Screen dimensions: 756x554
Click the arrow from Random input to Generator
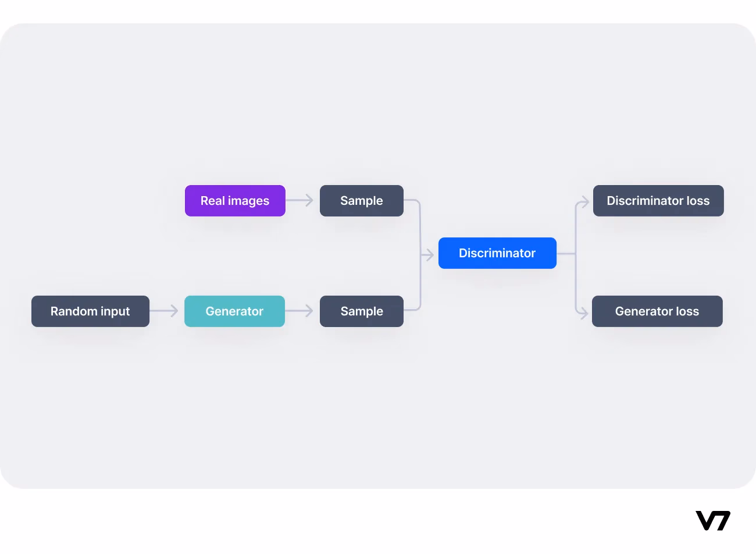click(x=163, y=311)
